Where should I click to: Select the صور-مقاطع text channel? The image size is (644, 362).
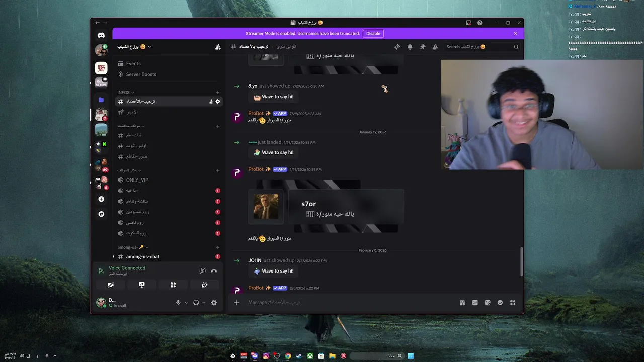point(168,156)
